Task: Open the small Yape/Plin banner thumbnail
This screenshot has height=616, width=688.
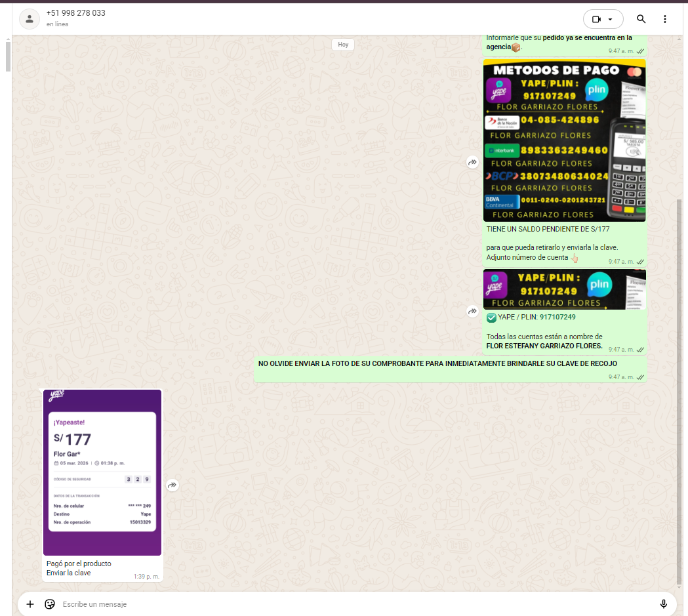Action: [x=564, y=289]
